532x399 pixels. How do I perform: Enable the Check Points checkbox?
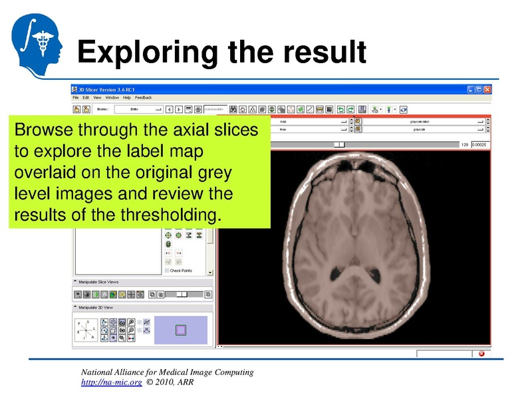click(x=166, y=271)
